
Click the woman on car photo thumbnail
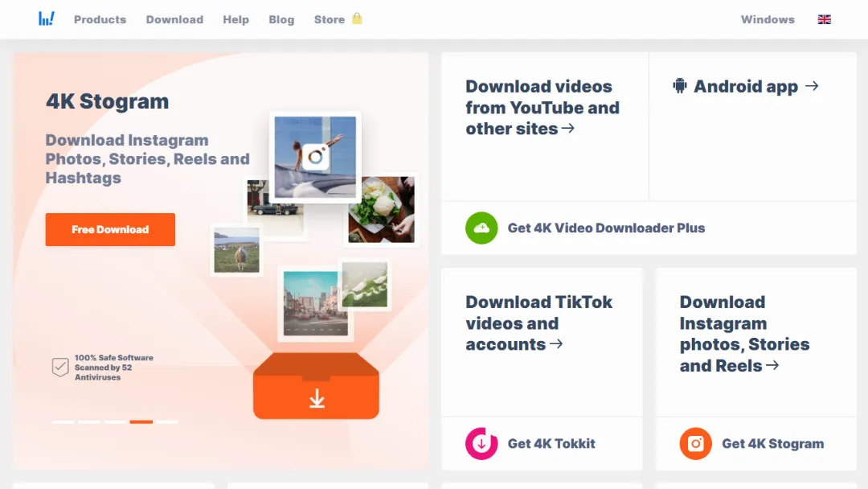tap(315, 157)
